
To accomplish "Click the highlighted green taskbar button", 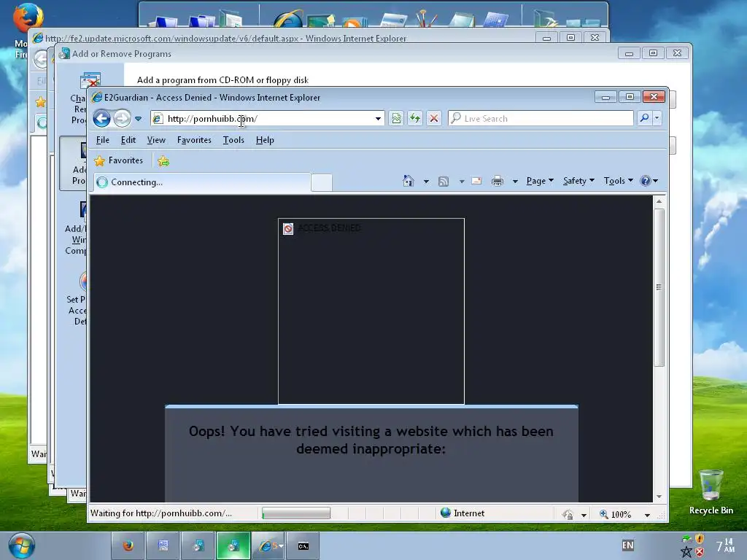I will point(233,545).
